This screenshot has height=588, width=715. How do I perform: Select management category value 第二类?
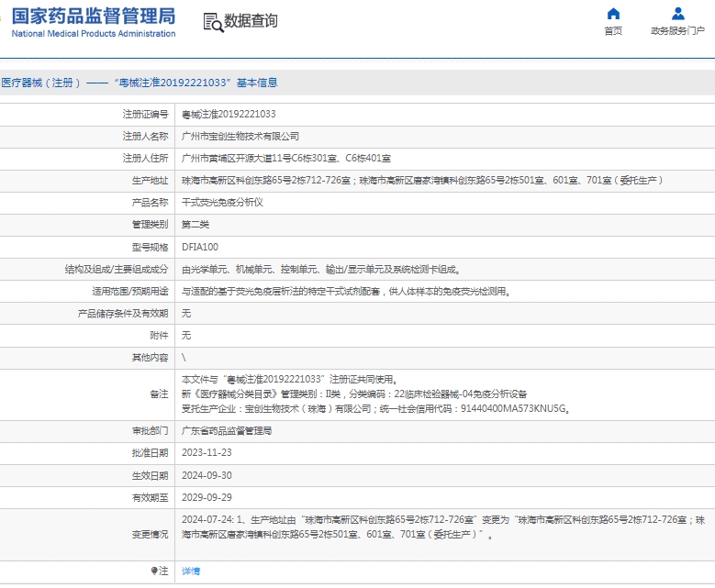[x=196, y=224]
